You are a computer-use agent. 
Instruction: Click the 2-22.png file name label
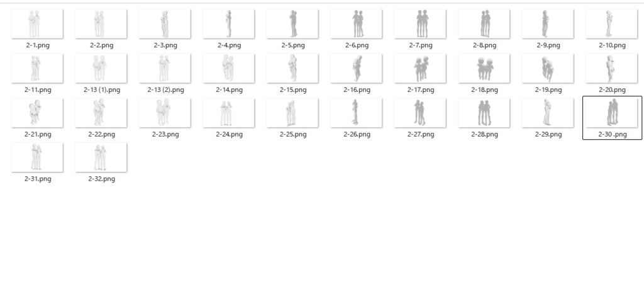(101, 135)
